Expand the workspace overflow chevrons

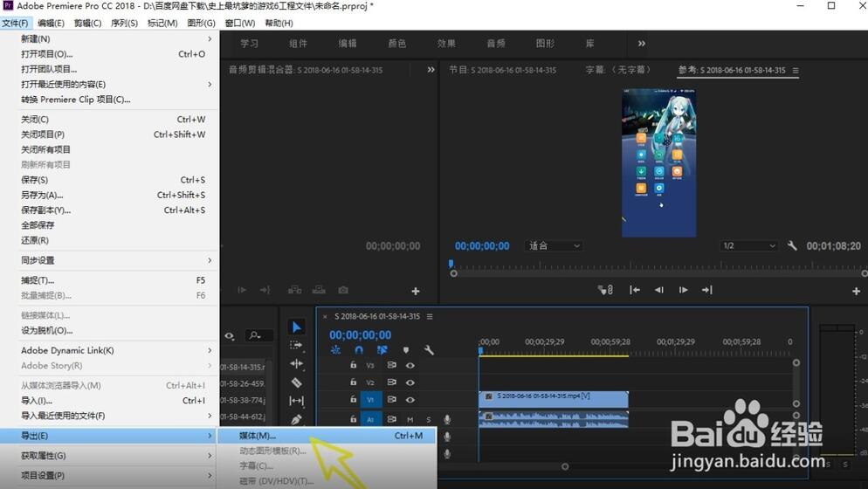click(642, 43)
